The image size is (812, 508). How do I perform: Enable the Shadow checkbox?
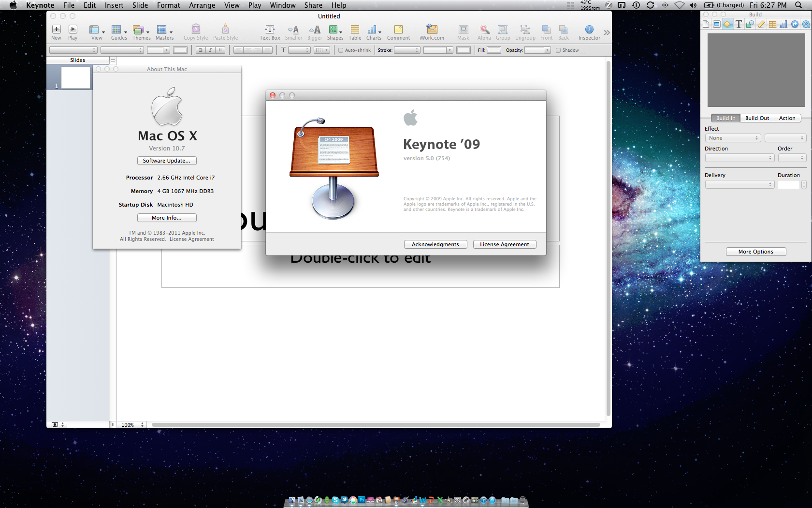[x=558, y=50]
